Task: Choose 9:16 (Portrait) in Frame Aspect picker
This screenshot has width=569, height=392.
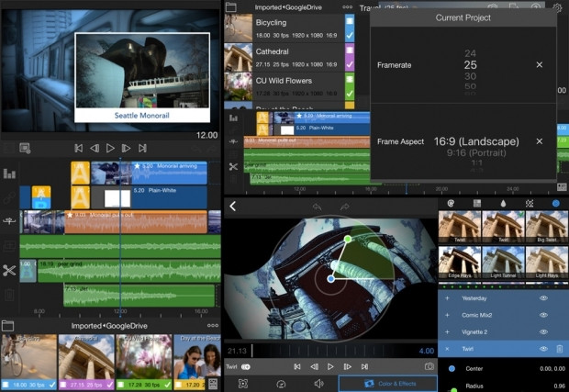Action: 476,152
